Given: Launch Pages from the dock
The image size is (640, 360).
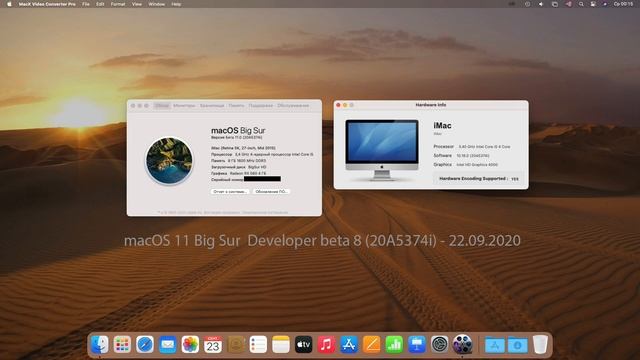Looking at the screenshot, I should point(371,344).
